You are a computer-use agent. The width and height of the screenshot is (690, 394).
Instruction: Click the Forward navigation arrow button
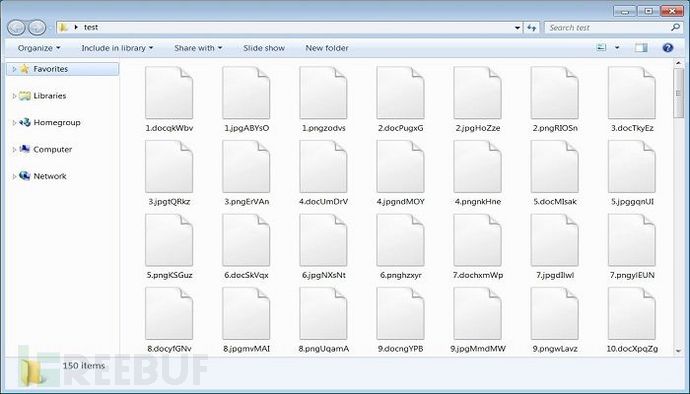(37, 28)
